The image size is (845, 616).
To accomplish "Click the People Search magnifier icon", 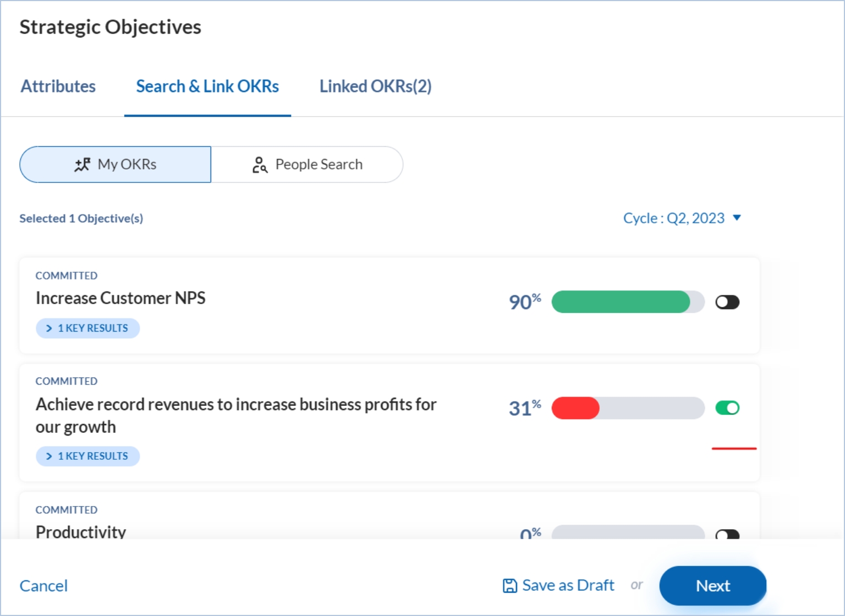I will (260, 164).
